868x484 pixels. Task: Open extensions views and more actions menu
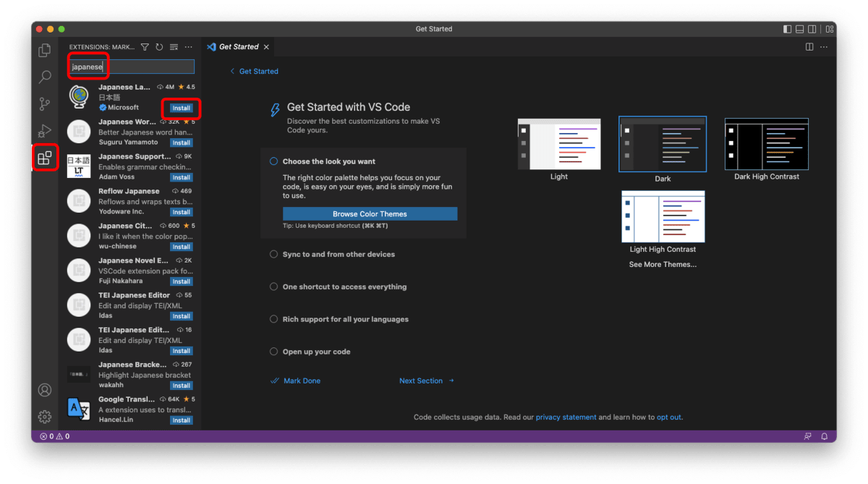(x=188, y=47)
